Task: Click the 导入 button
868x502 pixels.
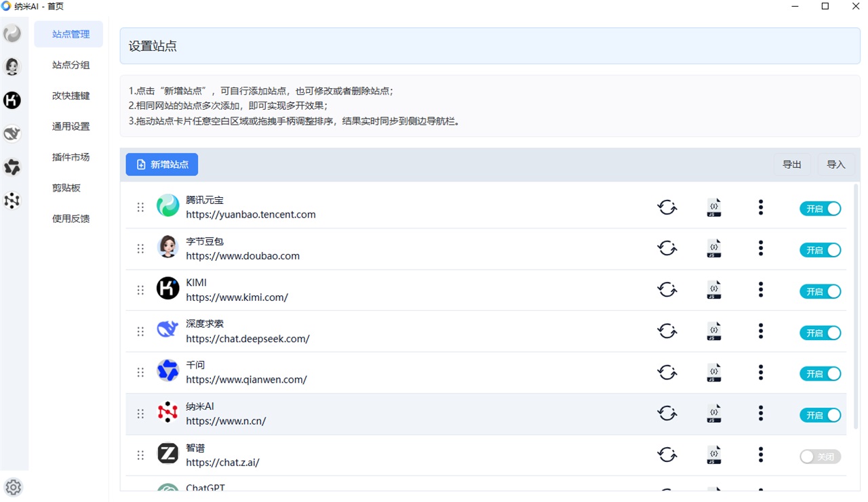Action: click(x=836, y=165)
